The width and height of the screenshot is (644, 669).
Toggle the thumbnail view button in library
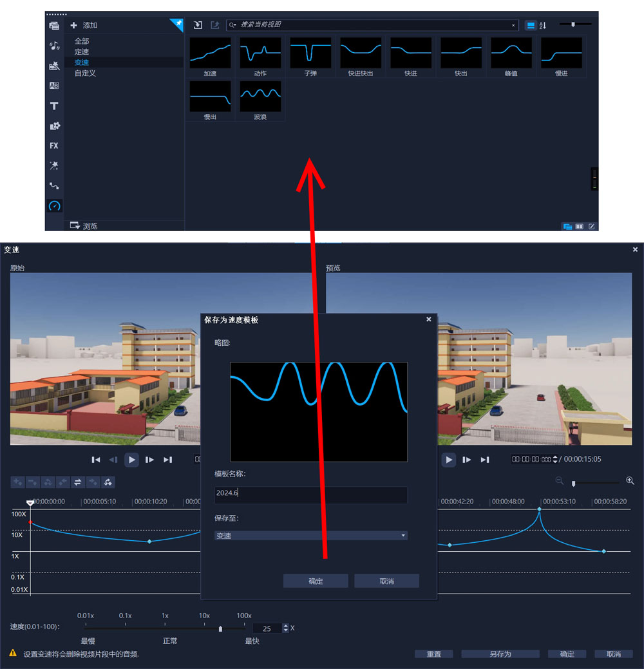(x=531, y=25)
